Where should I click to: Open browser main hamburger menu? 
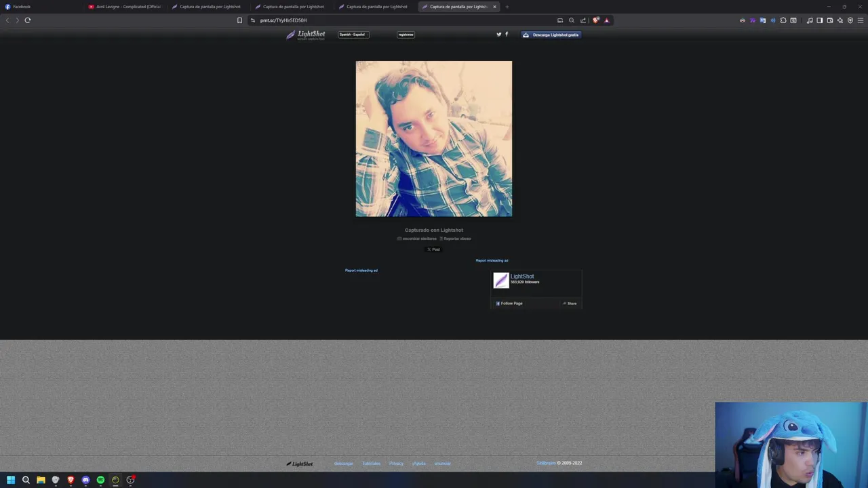(861, 20)
